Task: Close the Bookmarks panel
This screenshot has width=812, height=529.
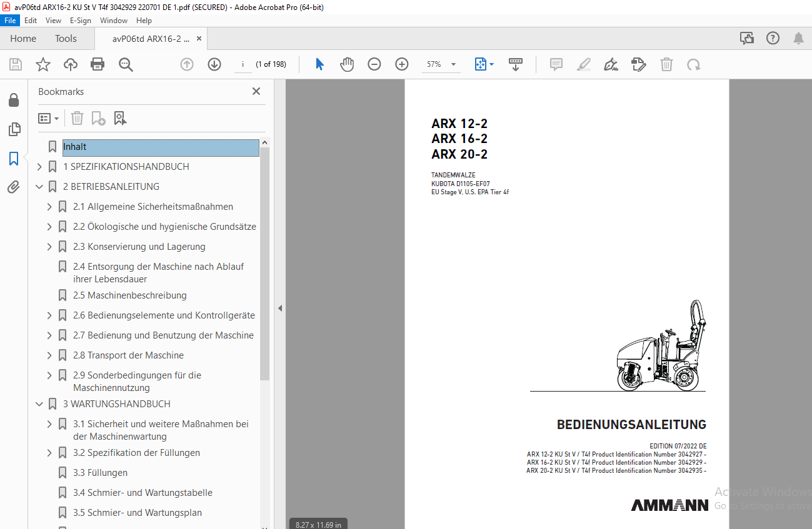Action: coord(256,91)
